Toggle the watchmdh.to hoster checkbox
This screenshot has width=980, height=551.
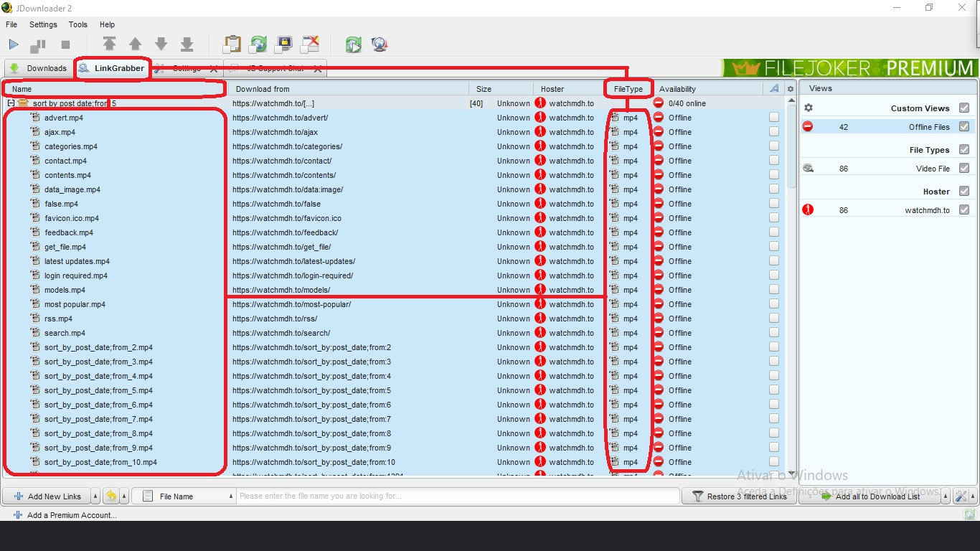[x=964, y=209]
